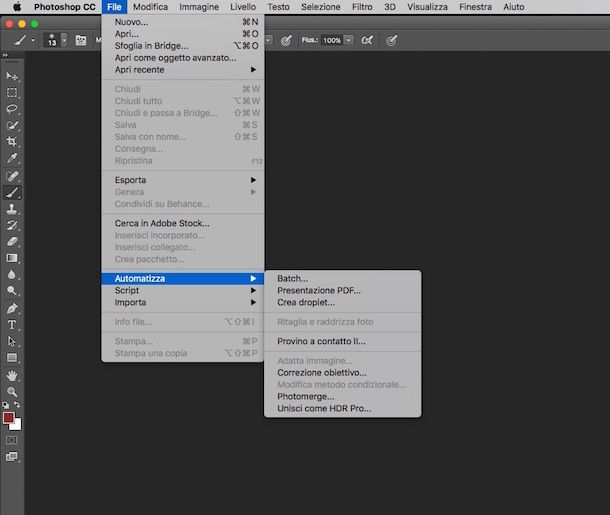Select Presentazione PDF...

tap(342, 291)
